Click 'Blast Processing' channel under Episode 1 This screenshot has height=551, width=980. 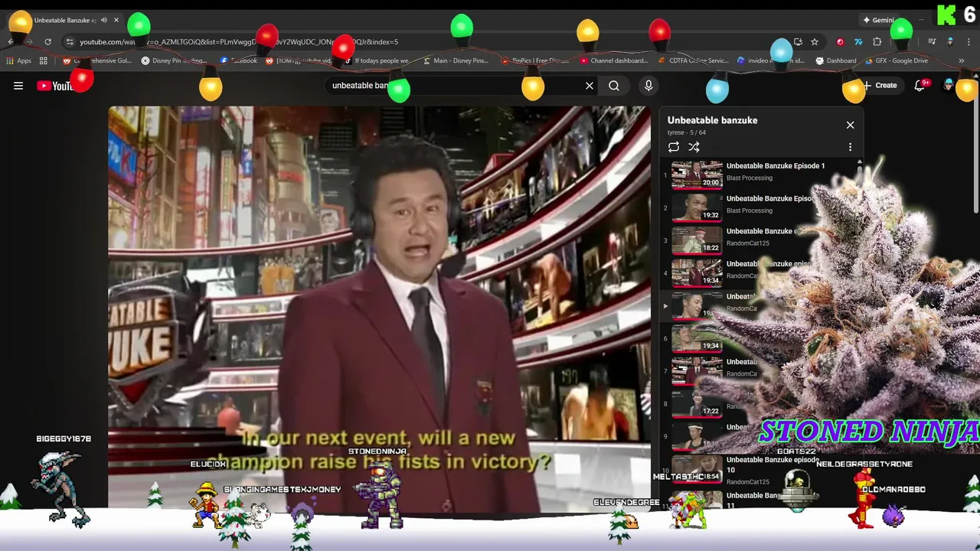click(749, 178)
